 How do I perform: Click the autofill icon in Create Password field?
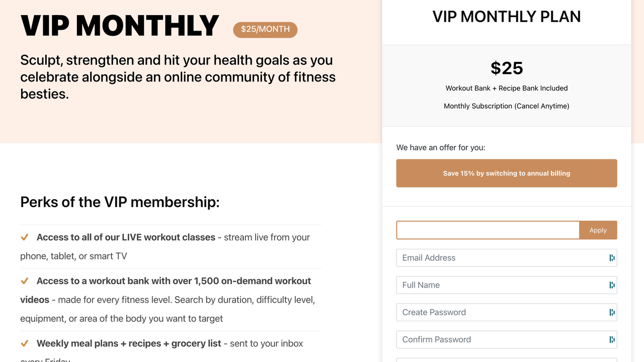click(612, 312)
